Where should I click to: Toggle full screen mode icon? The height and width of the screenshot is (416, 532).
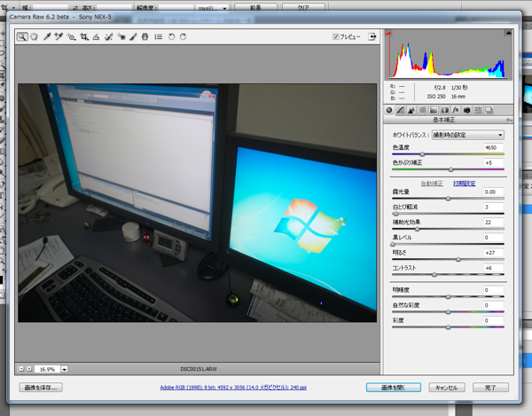coord(372,36)
